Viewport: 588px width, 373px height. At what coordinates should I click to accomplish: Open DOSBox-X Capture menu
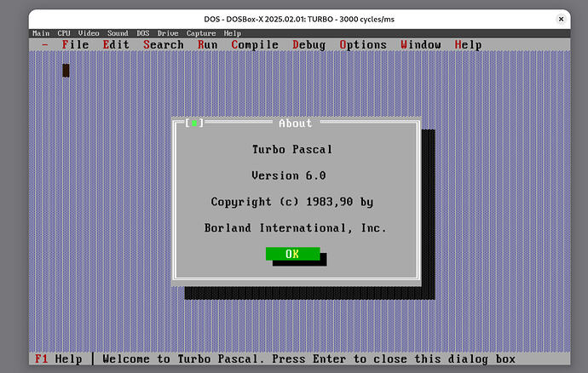[x=201, y=33]
